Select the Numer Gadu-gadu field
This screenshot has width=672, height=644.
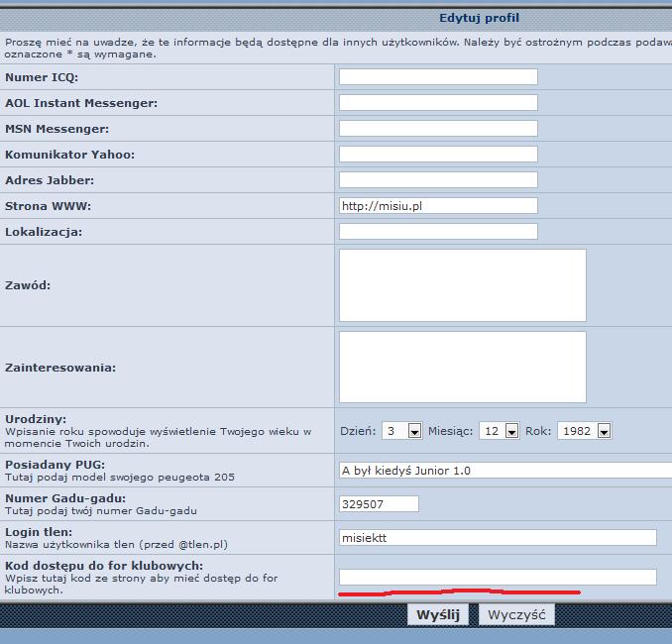(x=379, y=504)
